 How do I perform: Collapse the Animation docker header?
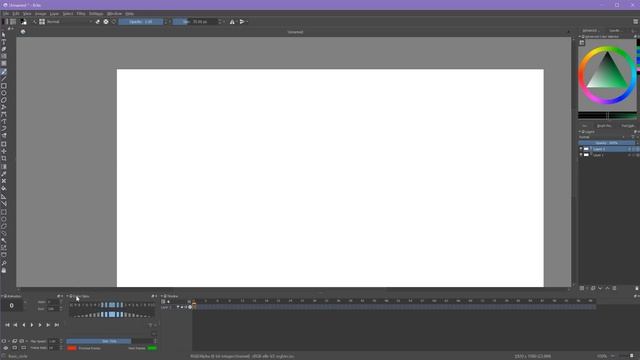point(2,296)
